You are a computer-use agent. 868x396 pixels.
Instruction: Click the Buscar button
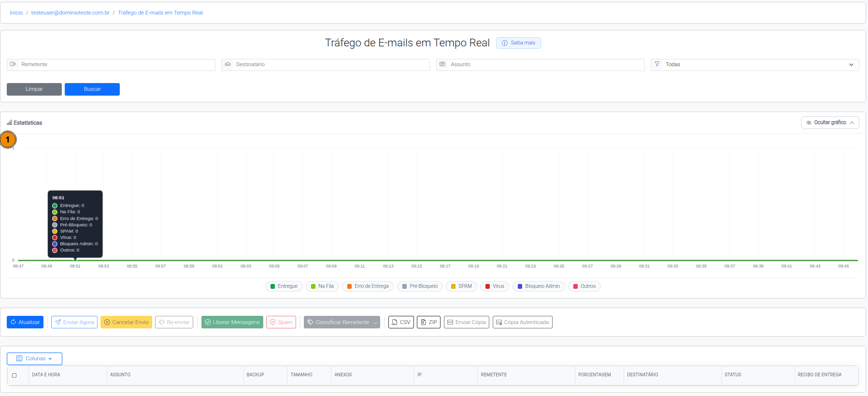click(92, 89)
